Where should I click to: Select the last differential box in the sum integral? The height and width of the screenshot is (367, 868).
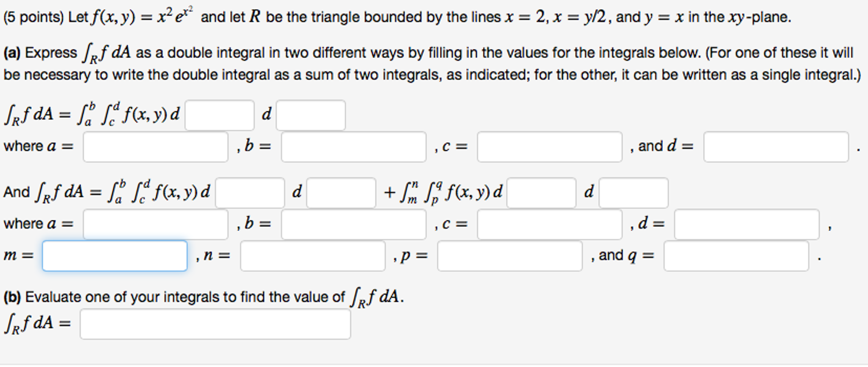point(633,193)
